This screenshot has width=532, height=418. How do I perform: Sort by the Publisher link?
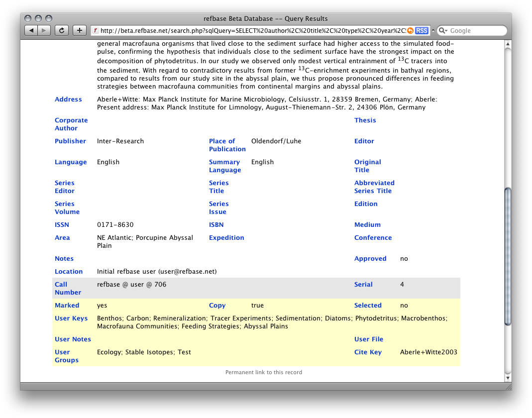point(70,141)
